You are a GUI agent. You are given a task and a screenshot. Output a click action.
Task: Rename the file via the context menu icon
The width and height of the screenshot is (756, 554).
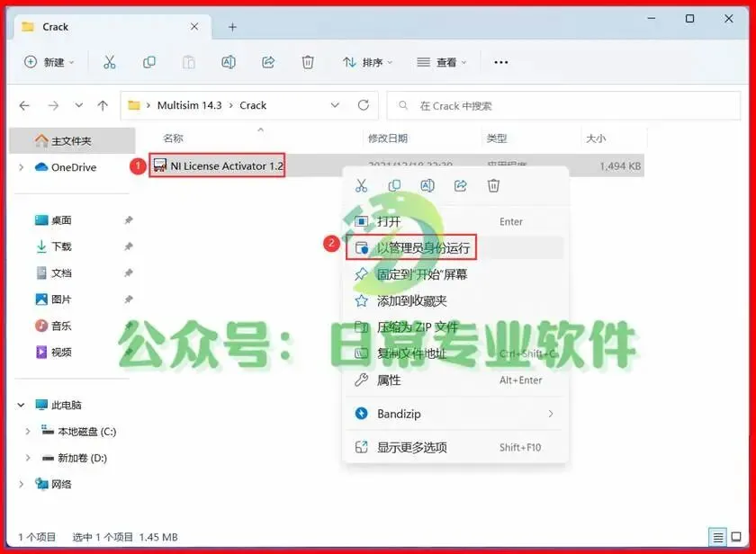427,185
